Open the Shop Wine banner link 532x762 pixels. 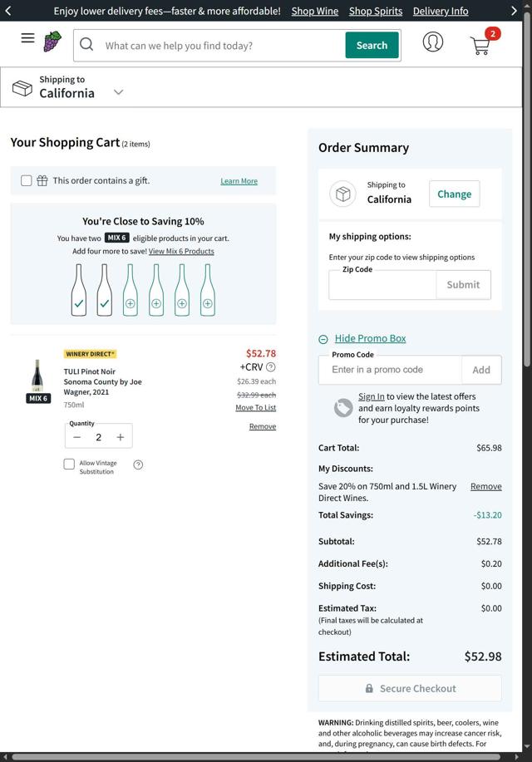[x=315, y=11]
